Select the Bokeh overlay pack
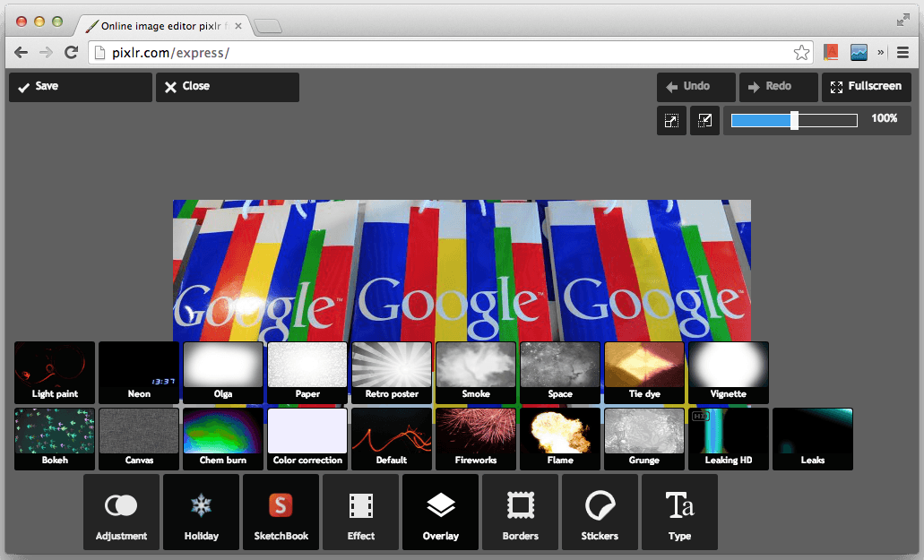 55,438
